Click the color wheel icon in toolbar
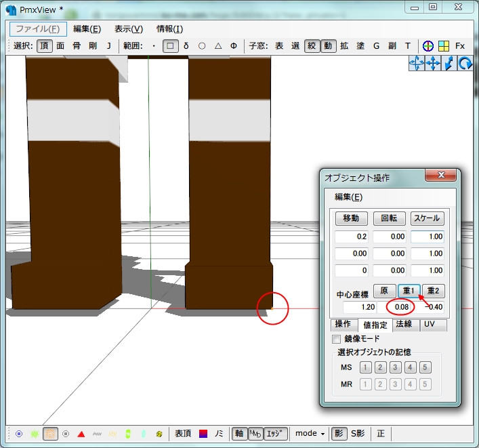 click(428, 45)
